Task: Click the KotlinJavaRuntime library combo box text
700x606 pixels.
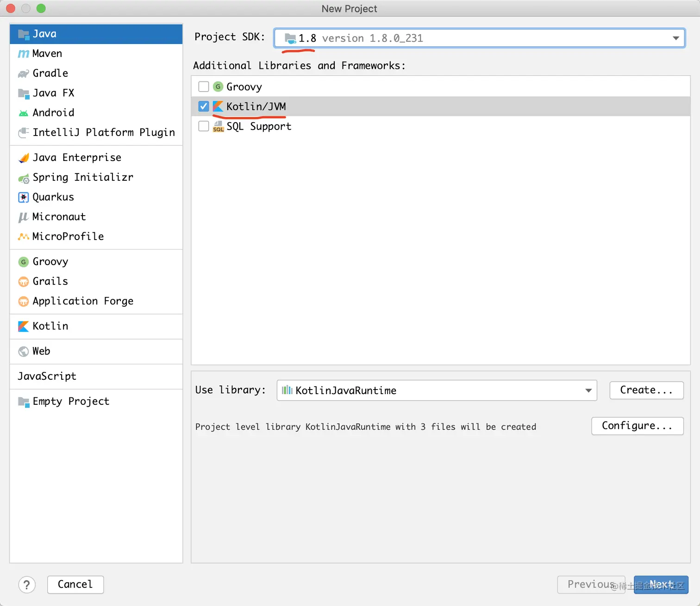Action: [346, 390]
